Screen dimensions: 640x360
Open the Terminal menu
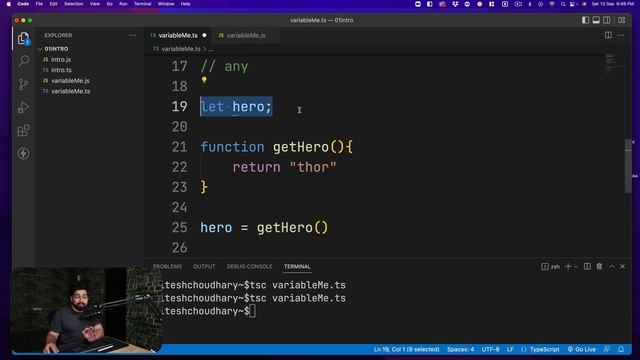(x=142, y=4)
